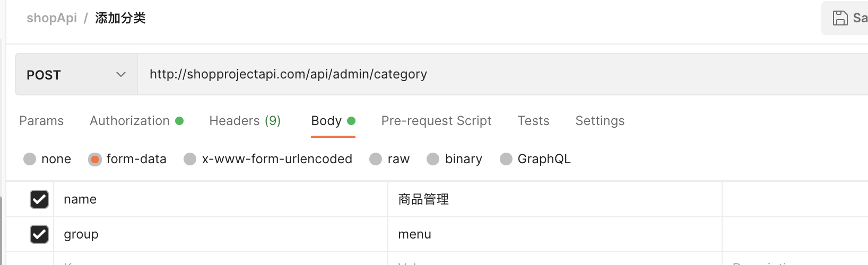This screenshot has width=868, height=265.
Task: Open the Settings tab
Action: coord(600,121)
